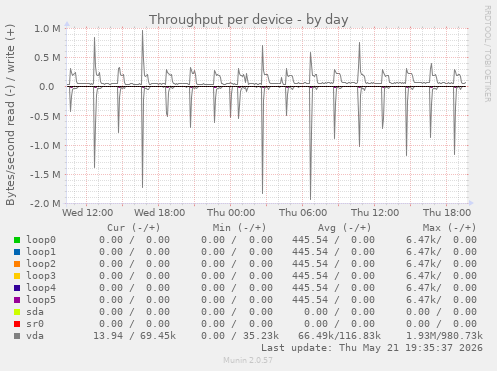Click the loop5 max value '6.47k/ 0.00'
497x371 pixels.
click(441, 300)
